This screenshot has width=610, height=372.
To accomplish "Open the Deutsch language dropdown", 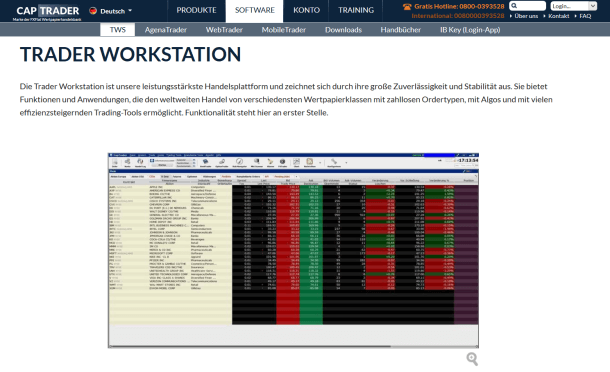I will click(x=111, y=11).
